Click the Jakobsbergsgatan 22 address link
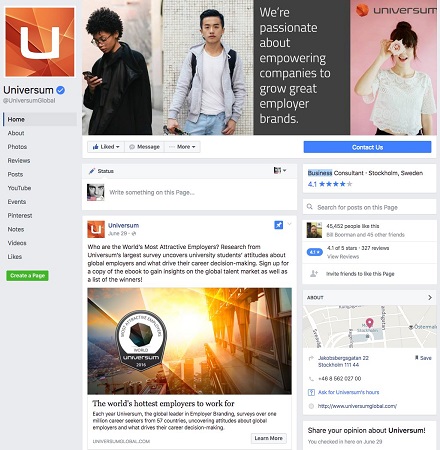The height and width of the screenshot is (450, 440). tap(343, 361)
